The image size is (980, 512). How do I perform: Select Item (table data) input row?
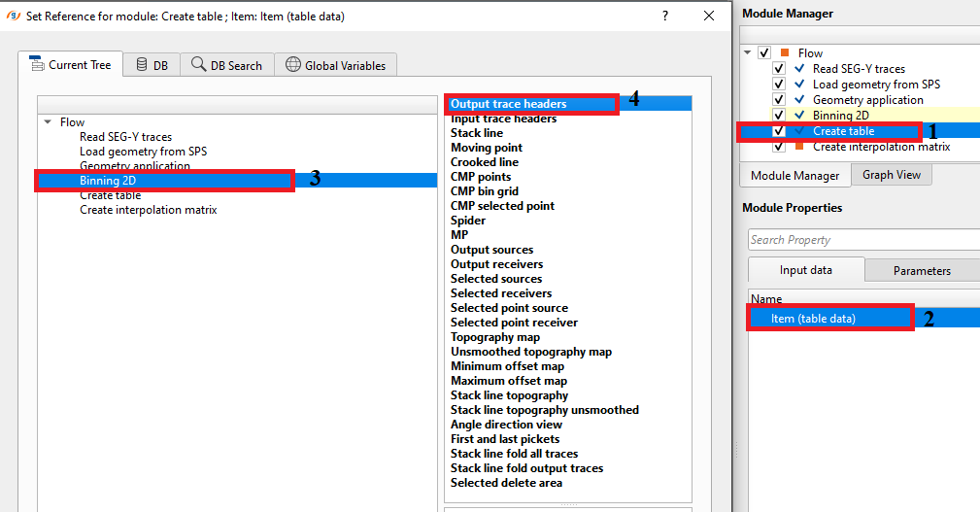[x=863, y=319]
